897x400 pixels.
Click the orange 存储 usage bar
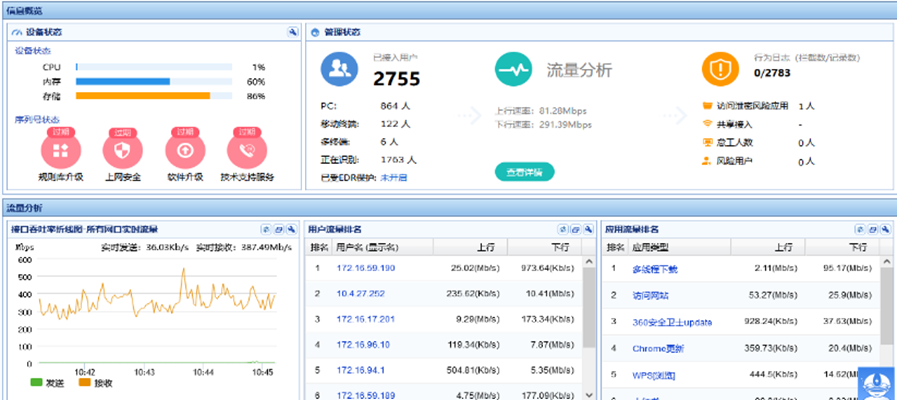click(143, 96)
